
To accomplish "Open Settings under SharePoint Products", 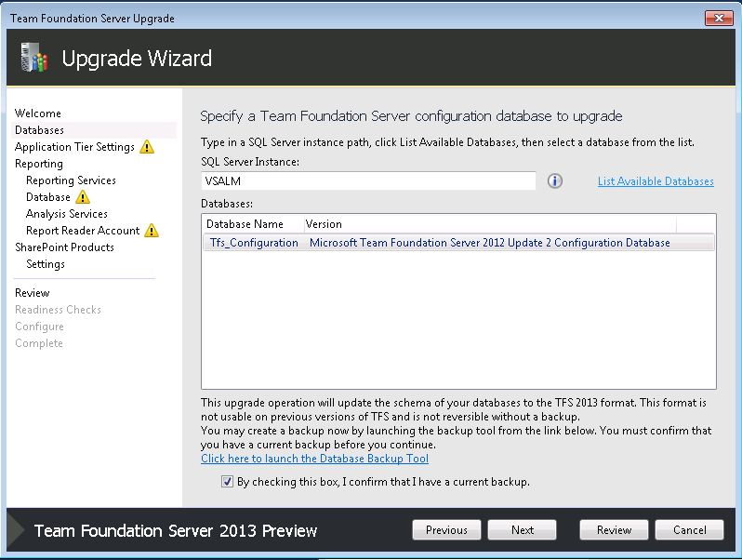I will point(46,264).
